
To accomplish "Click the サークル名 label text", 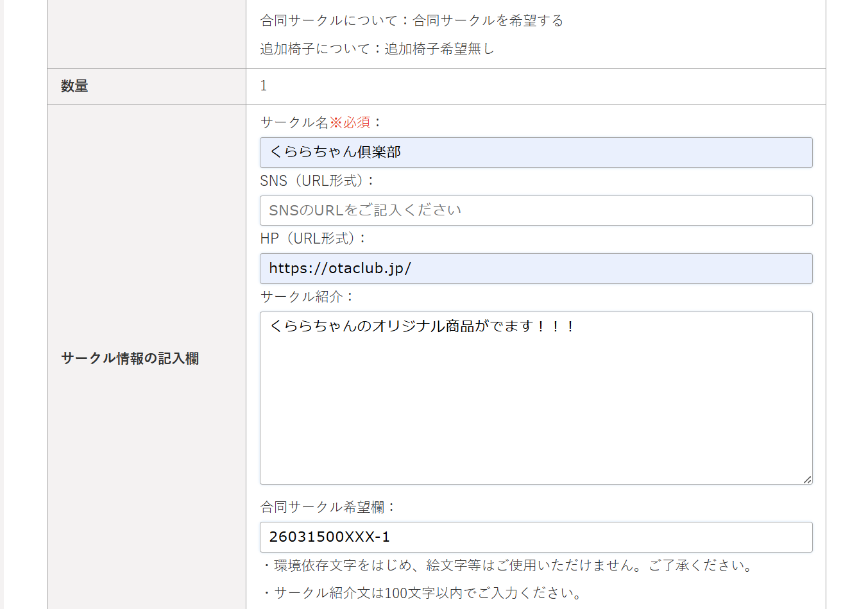I will [x=294, y=122].
